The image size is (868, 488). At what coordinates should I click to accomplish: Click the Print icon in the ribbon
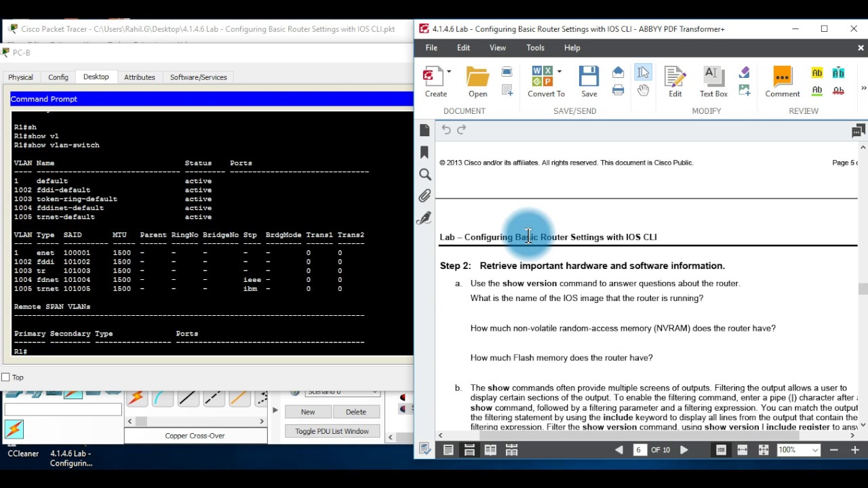pyautogui.click(x=618, y=90)
